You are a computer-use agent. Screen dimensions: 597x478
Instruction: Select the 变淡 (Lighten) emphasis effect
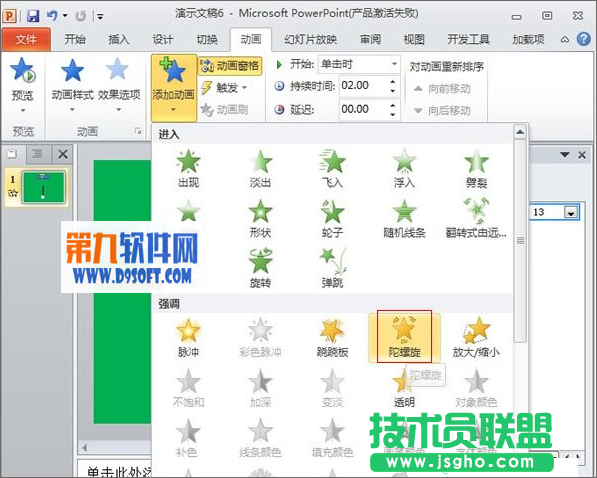click(332, 388)
